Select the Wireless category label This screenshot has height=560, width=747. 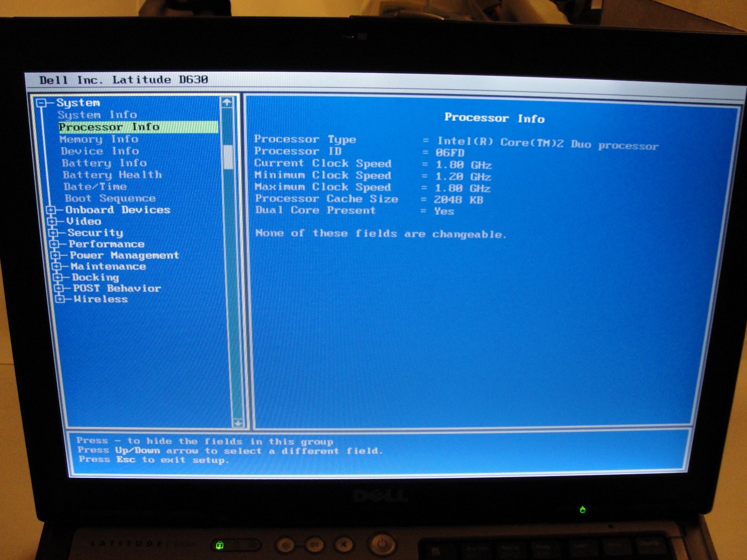click(x=100, y=299)
